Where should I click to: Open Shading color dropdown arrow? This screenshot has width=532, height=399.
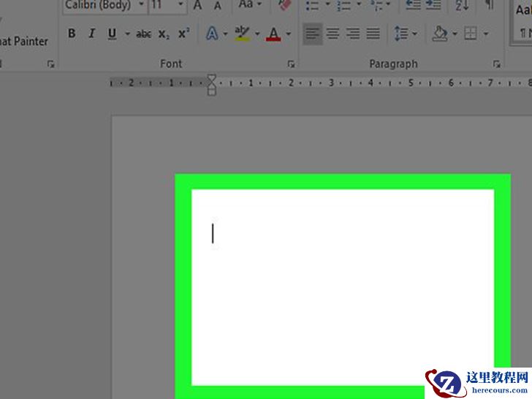tap(455, 34)
